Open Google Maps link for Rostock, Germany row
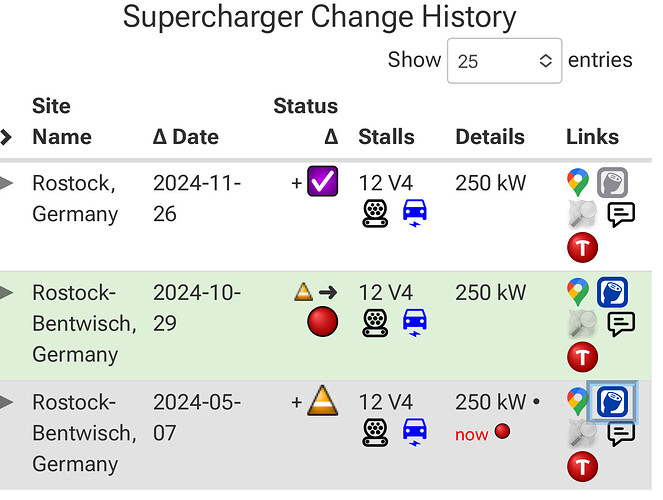Screen dimensions: 663x500 [x=578, y=182]
